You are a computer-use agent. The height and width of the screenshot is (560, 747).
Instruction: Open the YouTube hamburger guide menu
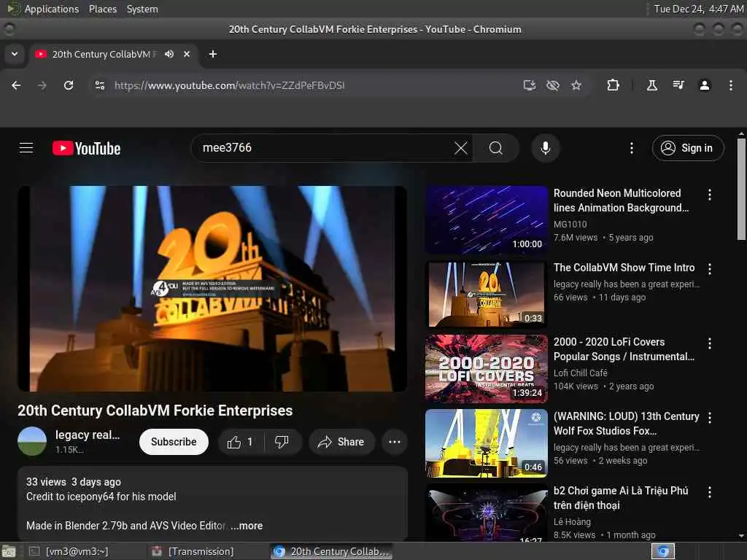click(26, 148)
